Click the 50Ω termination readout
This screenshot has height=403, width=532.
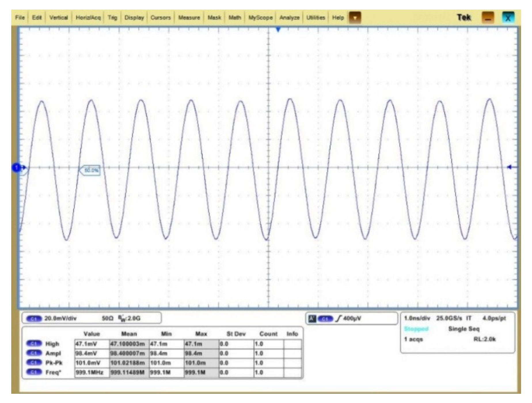[x=107, y=318]
